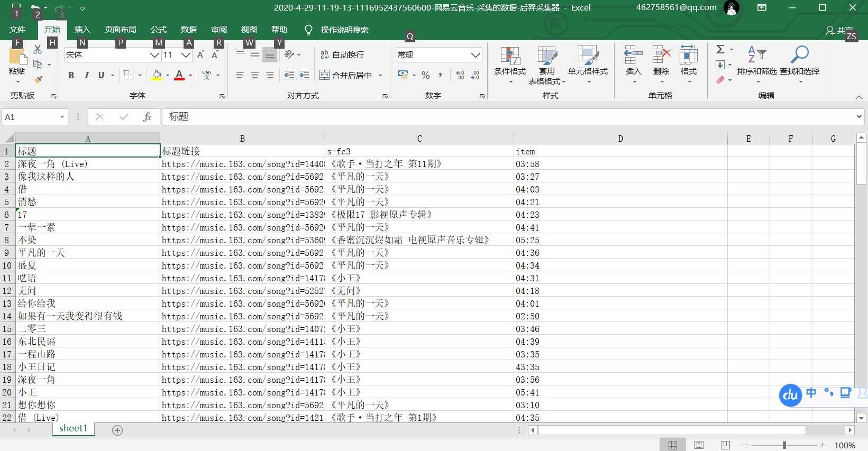This screenshot has width=868, height=451.
Task: Click the accounting number format icon
Action: pyautogui.click(x=403, y=75)
